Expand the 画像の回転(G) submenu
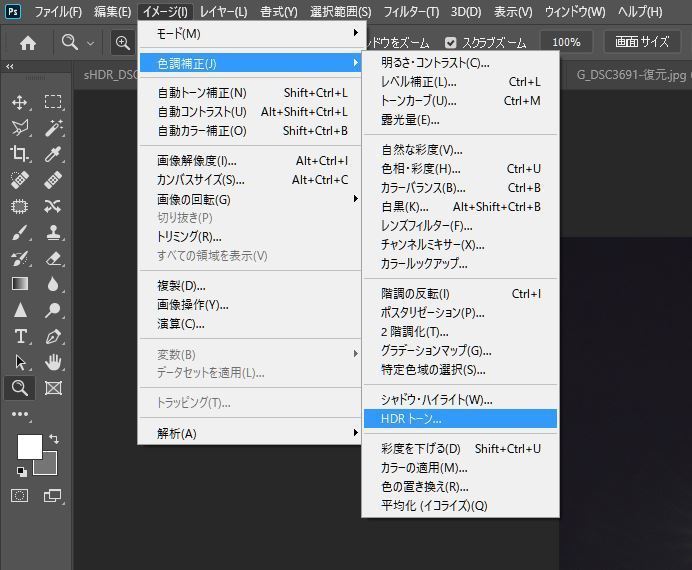The width and height of the screenshot is (692, 570). coord(250,199)
